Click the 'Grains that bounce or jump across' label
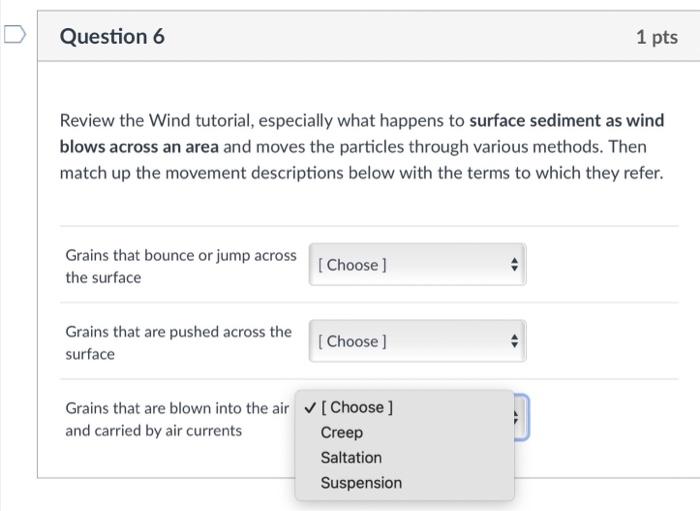This screenshot has height=511, width=700. tap(180, 255)
